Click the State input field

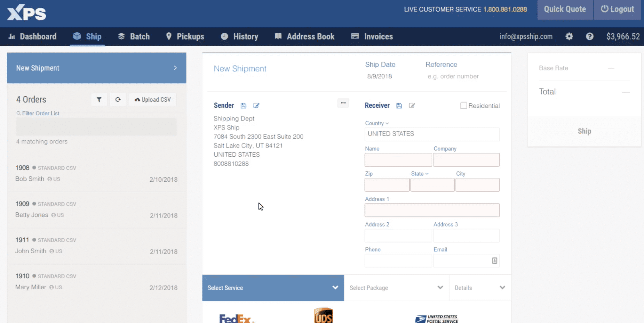click(x=432, y=185)
